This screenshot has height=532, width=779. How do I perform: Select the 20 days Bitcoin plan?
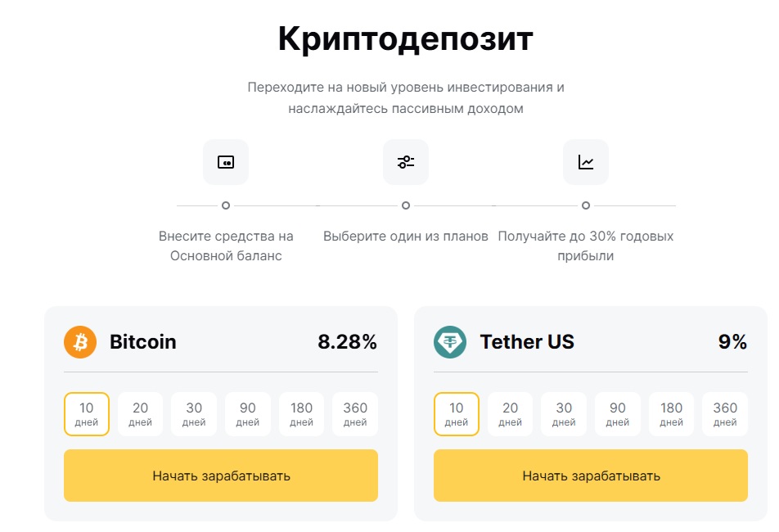point(141,414)
